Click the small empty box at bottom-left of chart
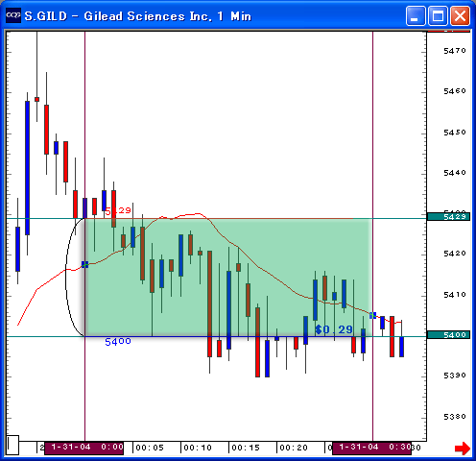The image size is (476, 461). (12, 445)
